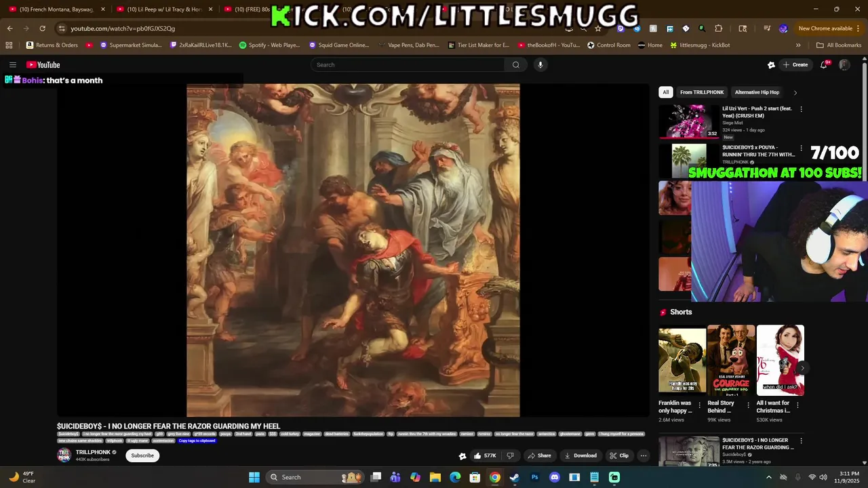Open the Courage the Cowardly Dog short
This screenshot has width=868, height=488.
coord(731,361)
